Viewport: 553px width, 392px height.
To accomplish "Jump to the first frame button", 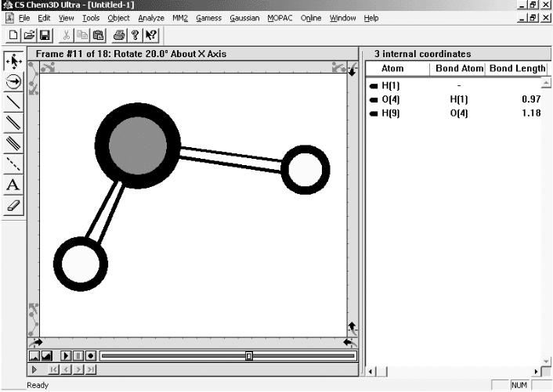I will pos(53,369).
